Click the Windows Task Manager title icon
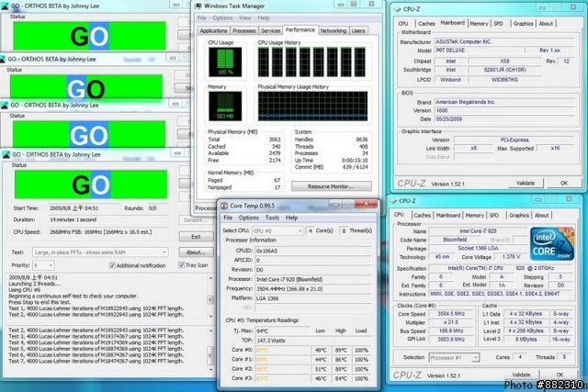The height and width of the screenshot is (392, 588). [198, 6]
